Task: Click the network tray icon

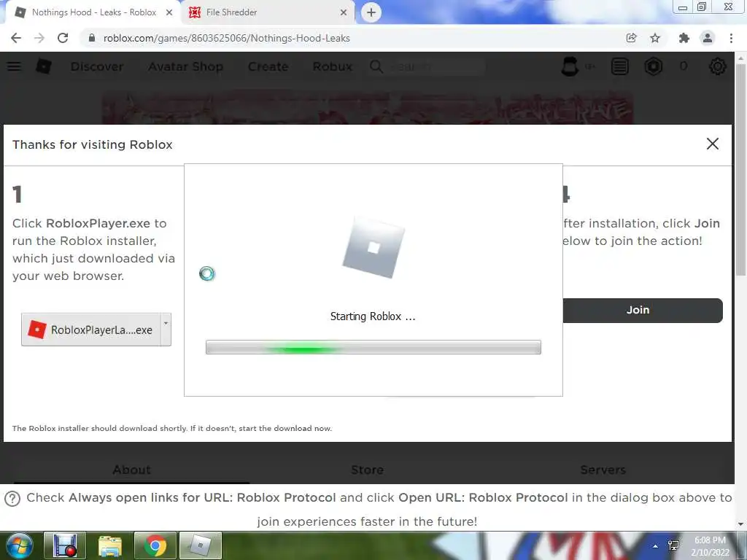Action: pyautogui.click(x=673, y=545)
